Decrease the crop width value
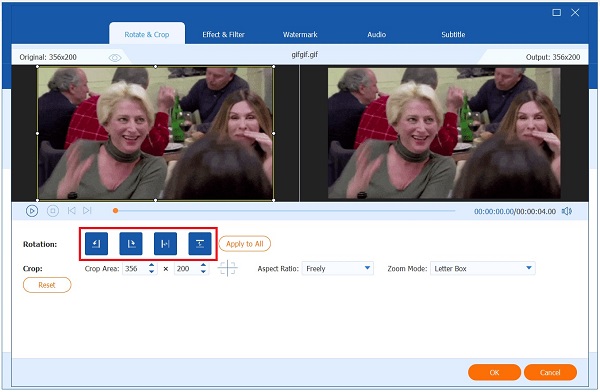Viewport: 600px width, 392px height. (152, 271)
